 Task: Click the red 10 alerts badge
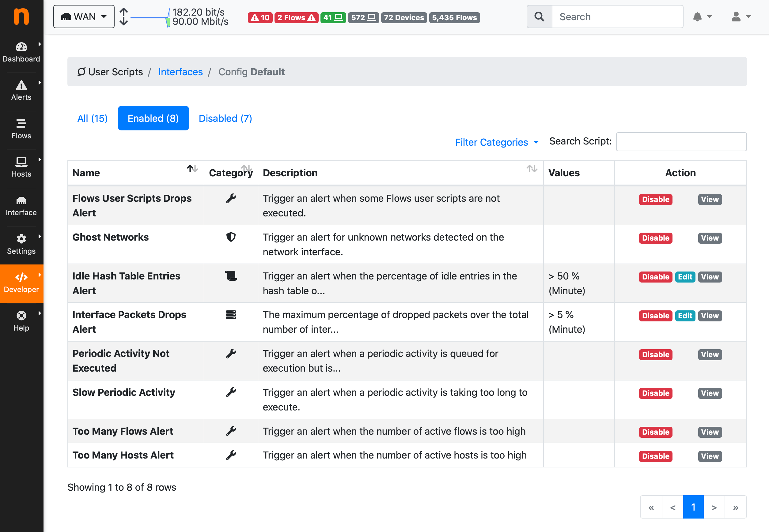[x=260, y=18]
